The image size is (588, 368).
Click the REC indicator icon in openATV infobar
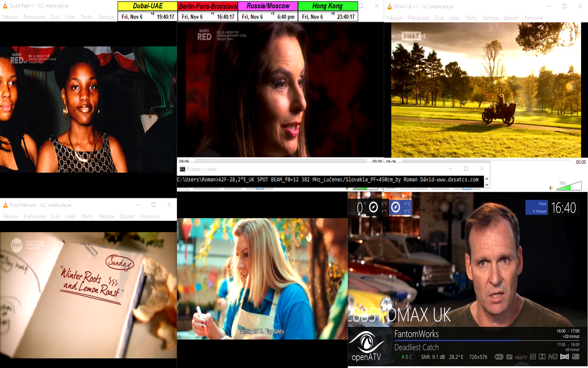coord(499,357)
